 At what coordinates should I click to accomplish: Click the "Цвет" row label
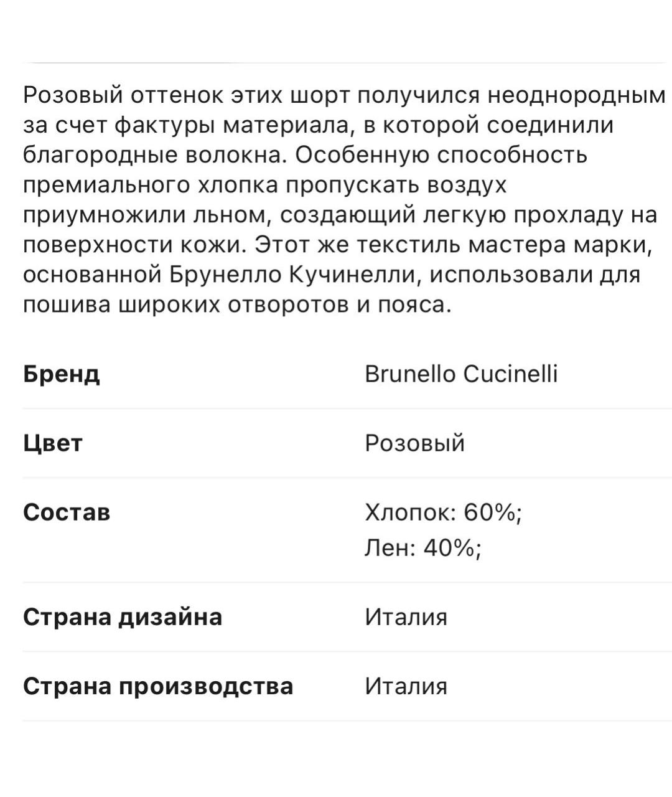click(x=52, y=443)
